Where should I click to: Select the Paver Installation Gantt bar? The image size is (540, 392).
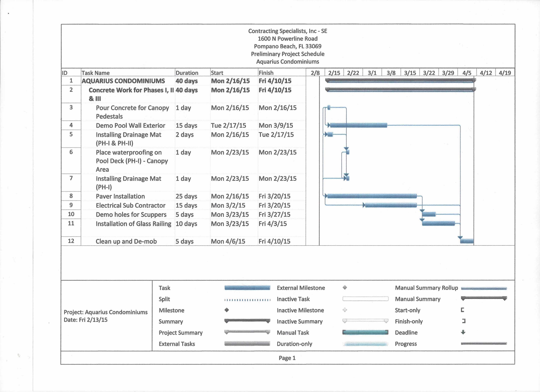tap(372, 196)
